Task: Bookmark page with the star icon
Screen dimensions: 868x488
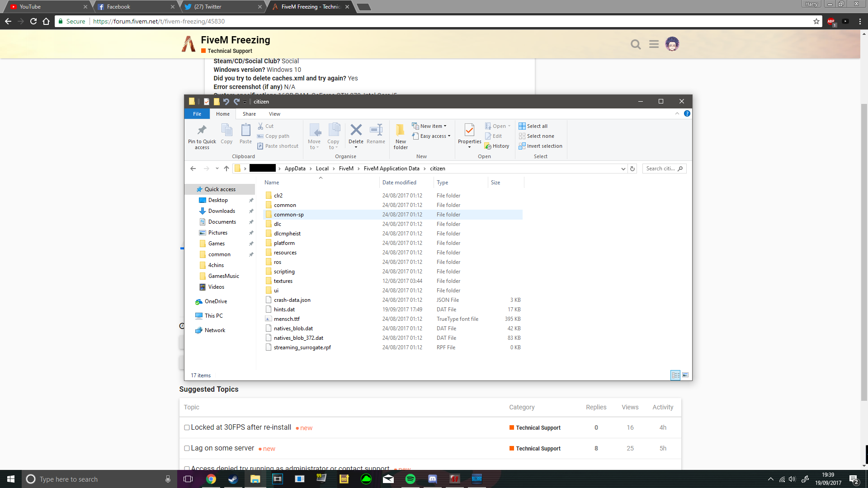Action: point(816,21)
